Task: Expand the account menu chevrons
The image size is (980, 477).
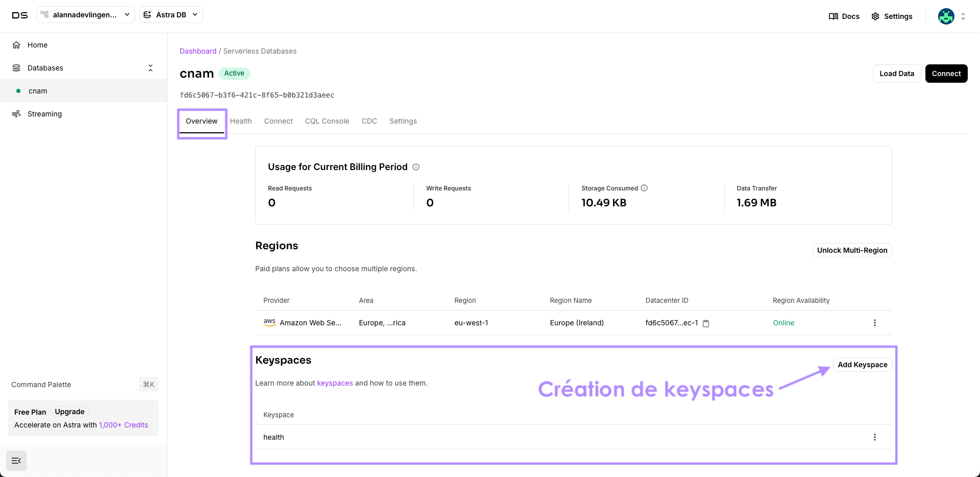Action: pyautogui.click(x=963, y=16)
